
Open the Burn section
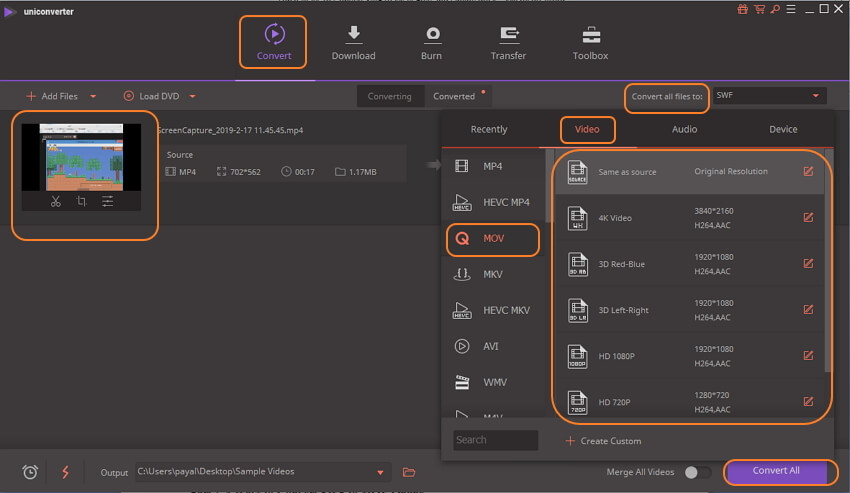click(432, 42)
